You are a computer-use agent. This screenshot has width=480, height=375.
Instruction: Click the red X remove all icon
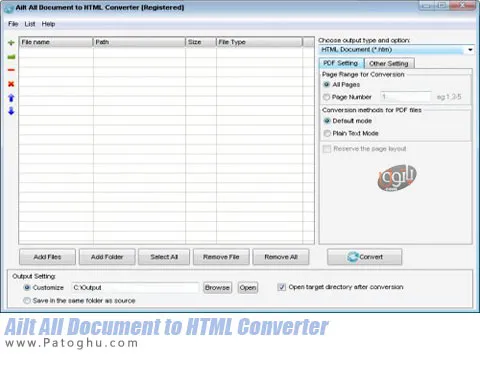click(11, 84)
